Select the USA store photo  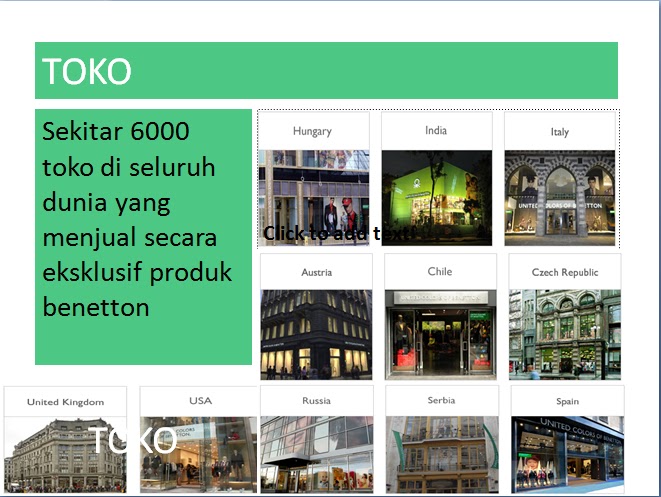coord(198,455)
